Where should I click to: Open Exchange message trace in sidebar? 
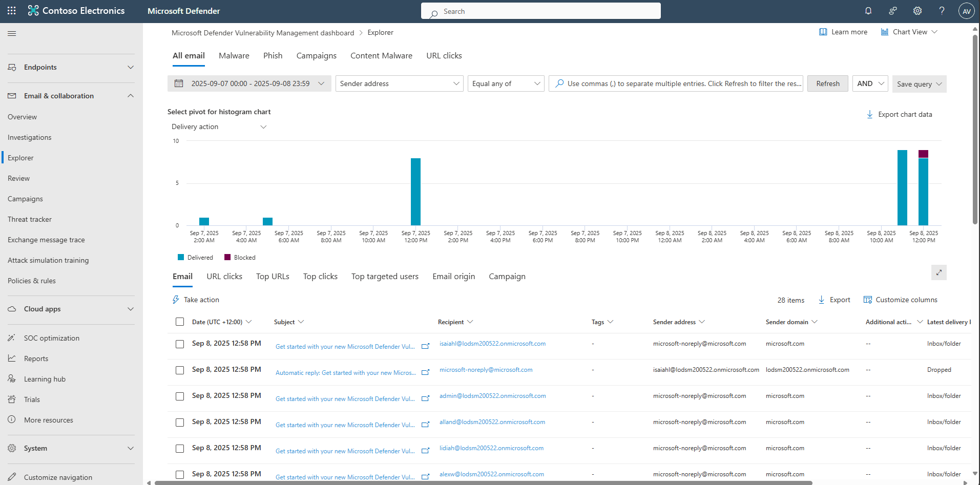tap(46, 240)
